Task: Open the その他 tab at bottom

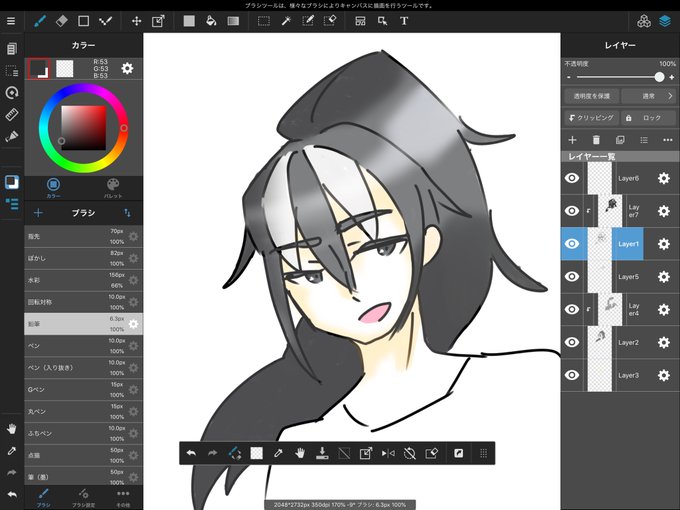Action: point(123,498)
